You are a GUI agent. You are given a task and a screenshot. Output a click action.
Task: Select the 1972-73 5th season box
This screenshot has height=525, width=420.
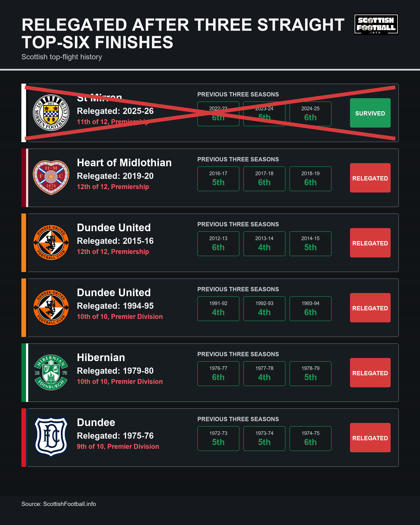tap(218, 439)
